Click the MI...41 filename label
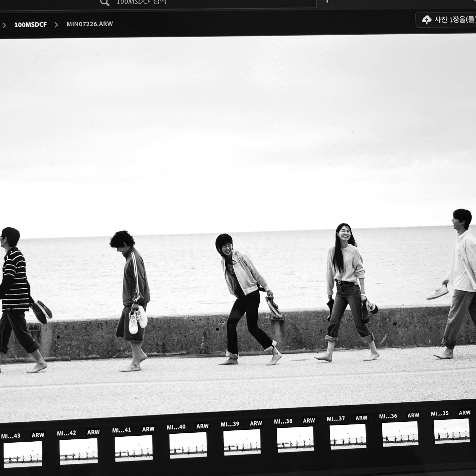 [x=121, y=430]
